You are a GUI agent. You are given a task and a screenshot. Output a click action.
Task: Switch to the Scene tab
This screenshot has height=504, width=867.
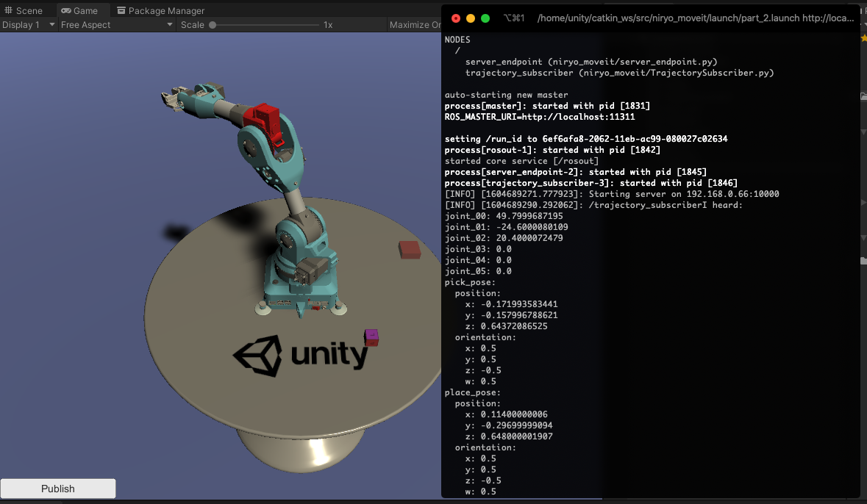point(27,10)
